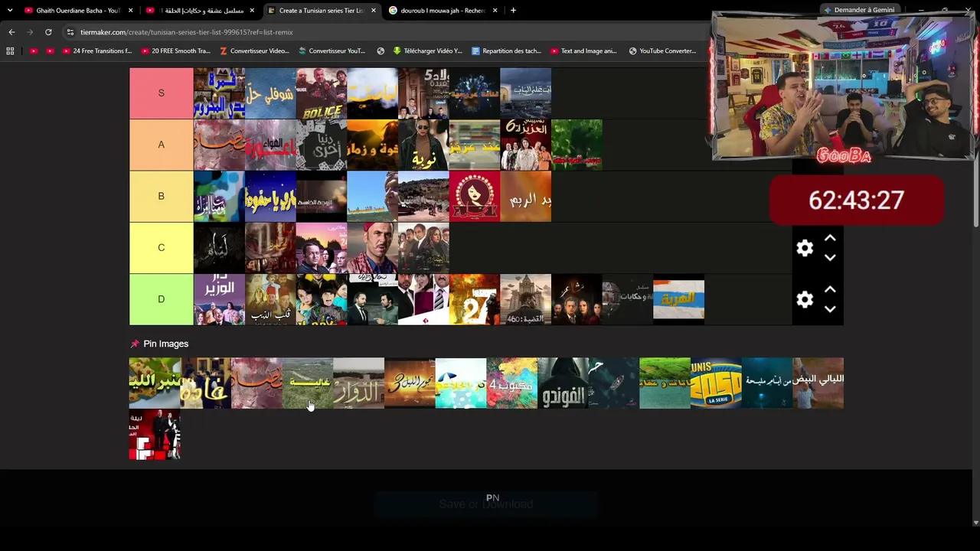Image resolution: width=980 pixels, height=551 pixels.
Task: Select the red-hat man poster in C tier
Action: point(372,247)
